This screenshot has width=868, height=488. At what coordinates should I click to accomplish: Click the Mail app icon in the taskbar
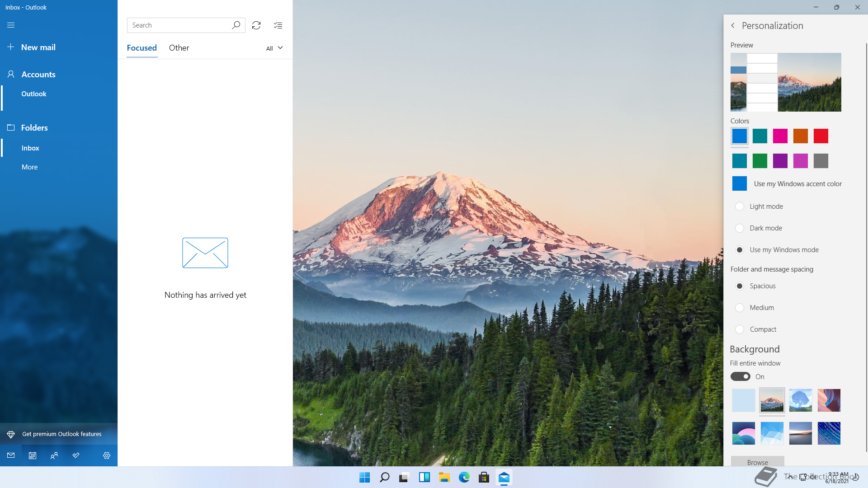coord(504,477)
